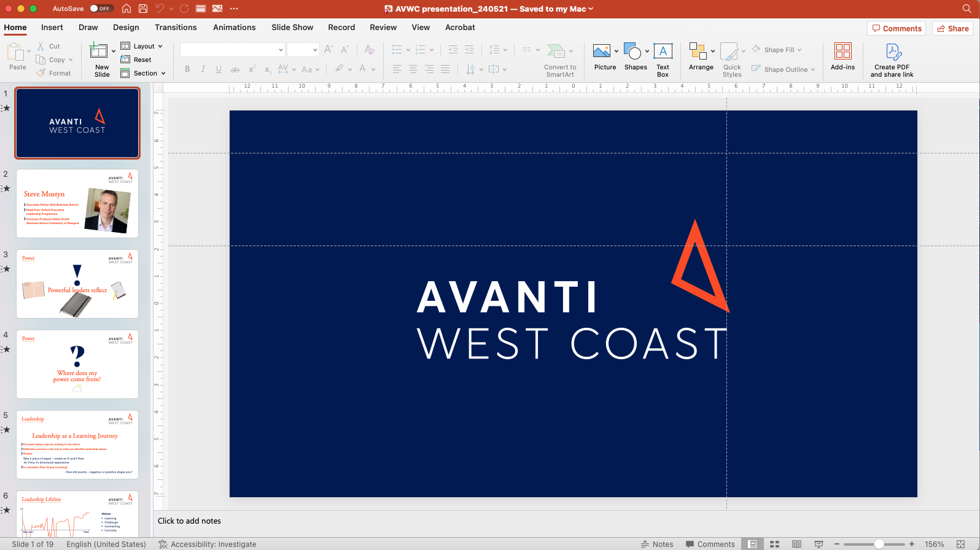Click the decrease indent icon
This screenshot has height=550, width=980.
453,50
